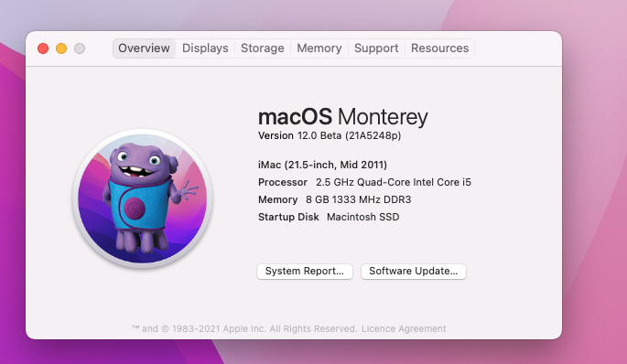Click the macOS Monterey title
Image resolution: width=627 pixels, height=364 pixels.
coord(343,117)
